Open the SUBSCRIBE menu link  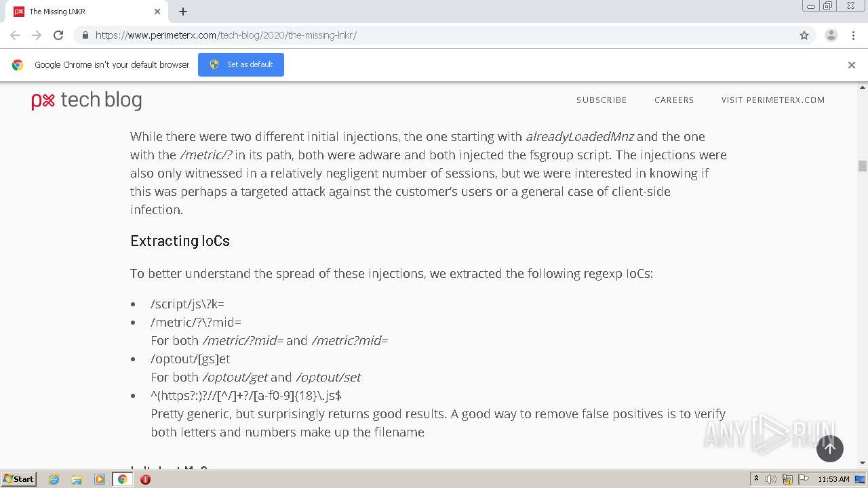coord(601,100)
